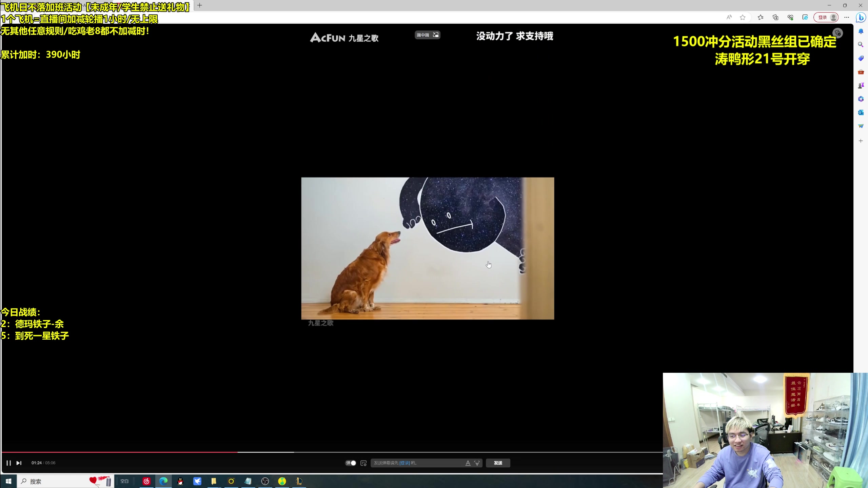Open danmaku settings icon beside the toggle

coord(363,463)
